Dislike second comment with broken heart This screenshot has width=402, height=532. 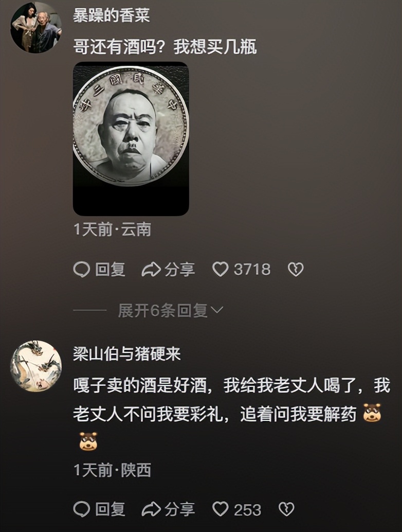[286, 509]
